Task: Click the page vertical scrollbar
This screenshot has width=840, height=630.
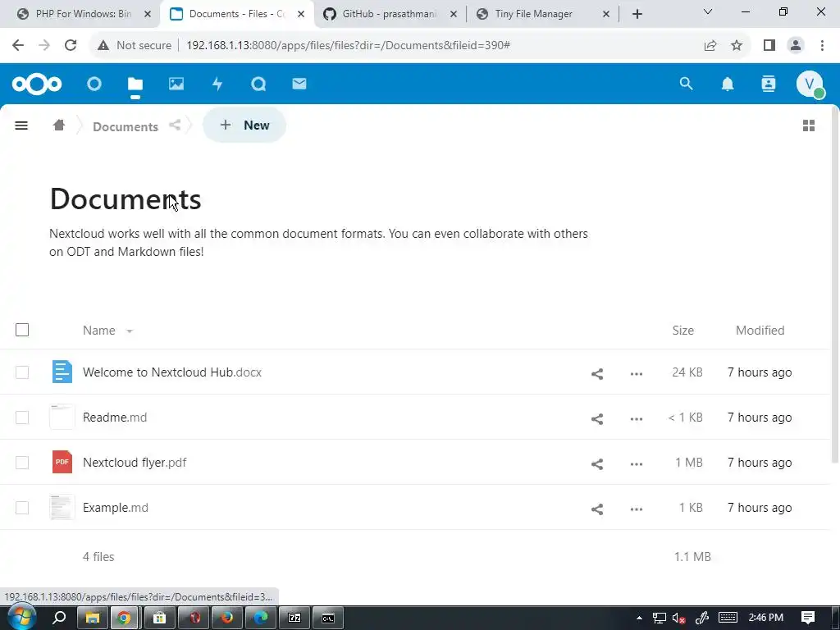Action: coord(835,284)
